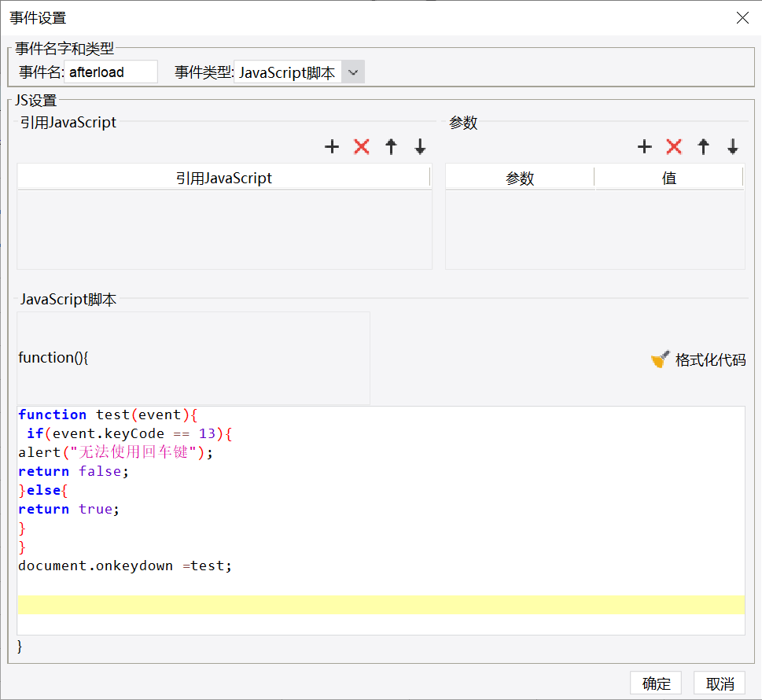Click the 参数 column header
Screen dimensions: 762x700
tap(520, 178)
